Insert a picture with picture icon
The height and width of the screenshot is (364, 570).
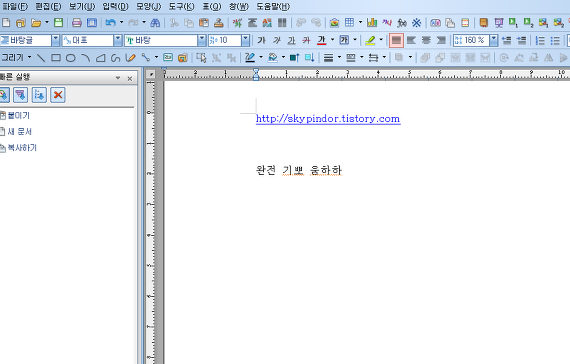click(334, 23)
